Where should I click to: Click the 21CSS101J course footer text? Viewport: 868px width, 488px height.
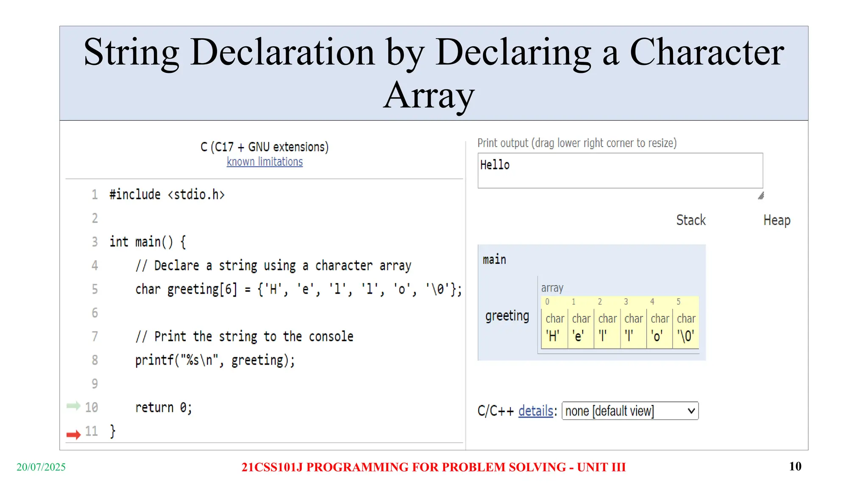[434, 467]
